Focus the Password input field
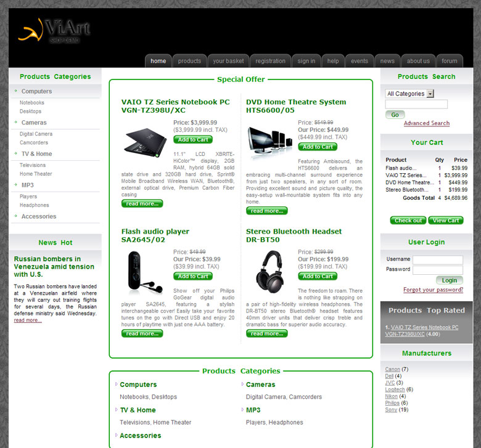Viewport: 481px width, 448px height. coord(437,270)
